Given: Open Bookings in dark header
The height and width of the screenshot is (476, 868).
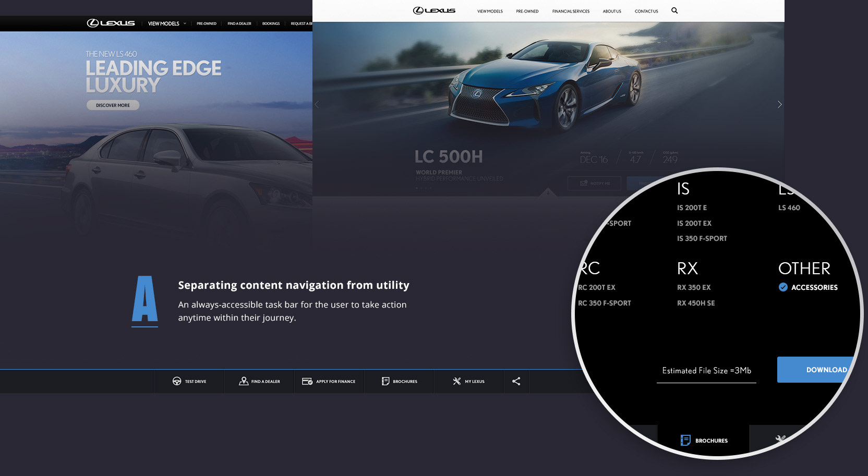Looking at the screenshot, I should [271, 23].
